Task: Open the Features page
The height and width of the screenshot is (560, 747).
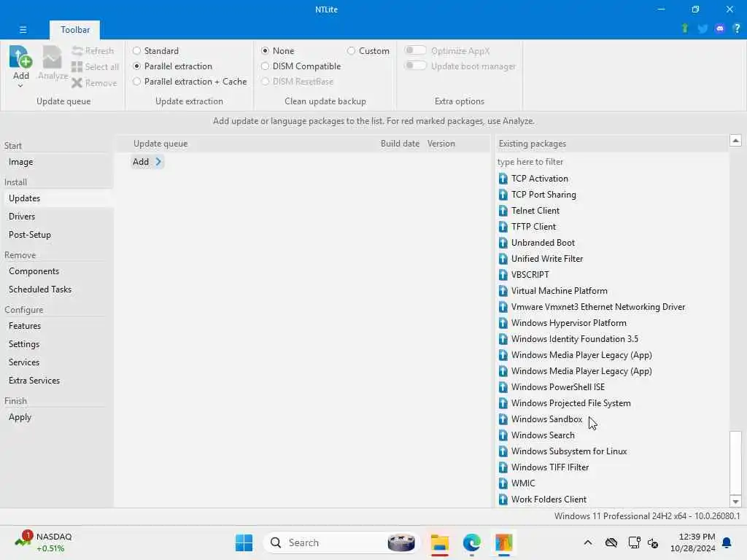Action: click(25, 326)
